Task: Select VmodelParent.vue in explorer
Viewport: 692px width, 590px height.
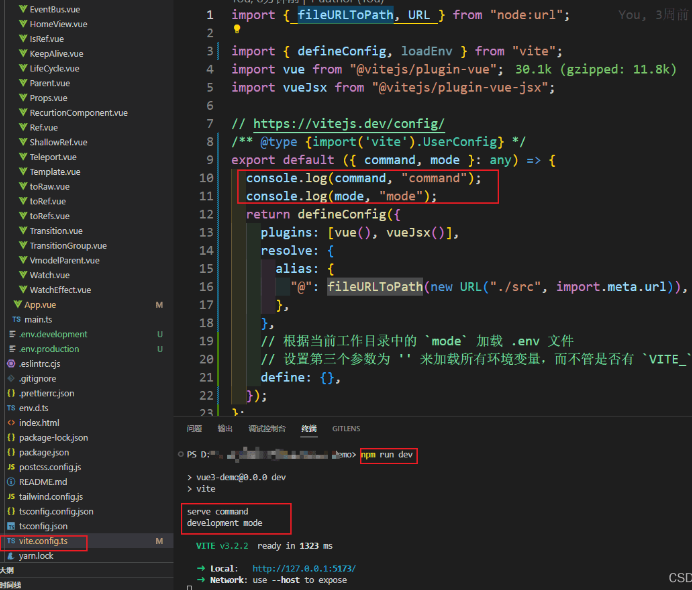Action: tap(64, 260)
